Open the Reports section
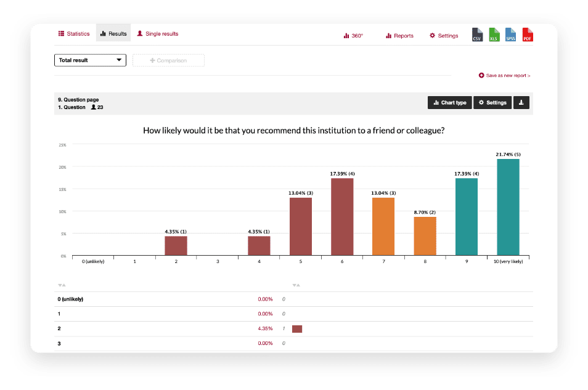Viewport: 588px width, 390px height. pos(399,35)
